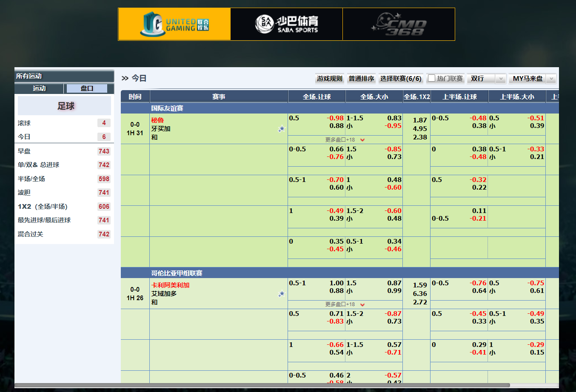Click favorite star icon for 卡利阿美利加 match

tap(281, 294)
